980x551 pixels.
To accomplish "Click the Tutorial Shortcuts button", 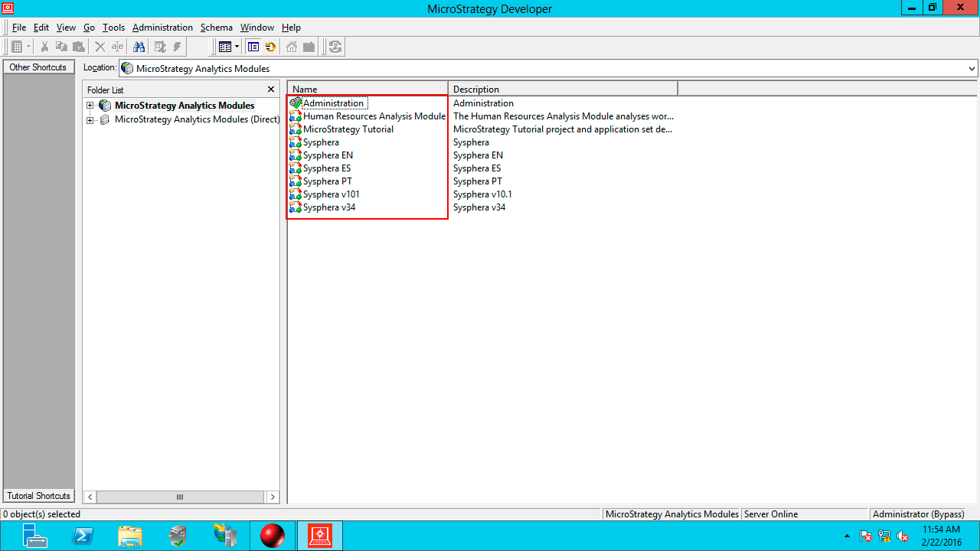I will (38, 496).
